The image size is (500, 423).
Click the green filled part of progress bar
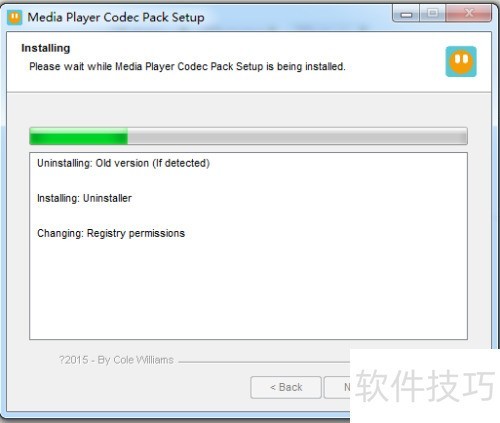(x=79, y=136)
